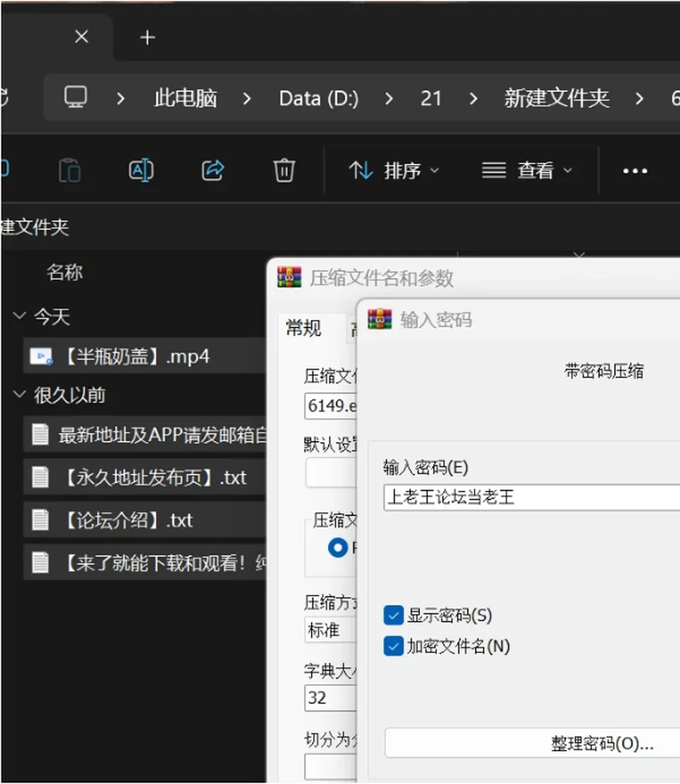Click the 整理密码(O)... button
This screenshot has width=680, height=784.
click(533, 743)
